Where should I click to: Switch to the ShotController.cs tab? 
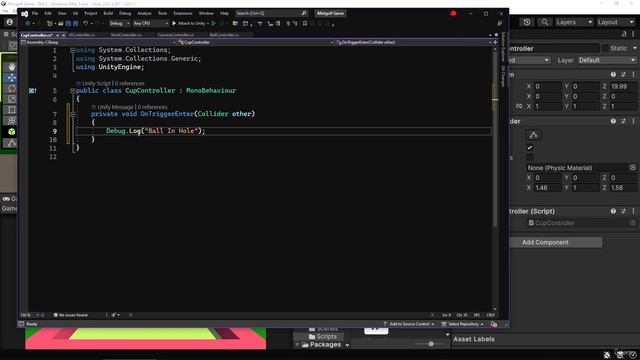126,35
